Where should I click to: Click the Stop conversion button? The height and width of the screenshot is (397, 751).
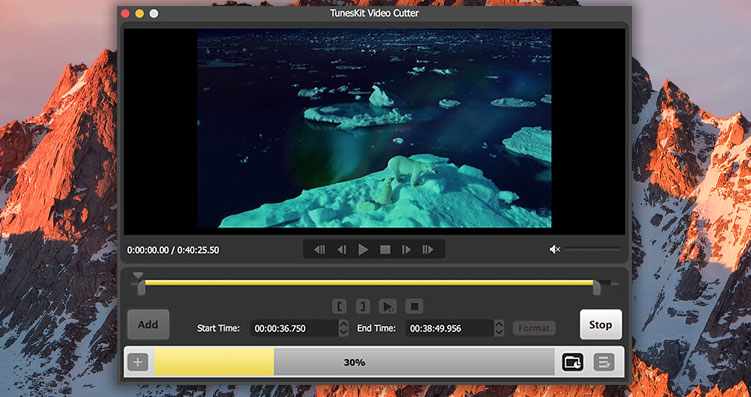(x=601, y=325)
